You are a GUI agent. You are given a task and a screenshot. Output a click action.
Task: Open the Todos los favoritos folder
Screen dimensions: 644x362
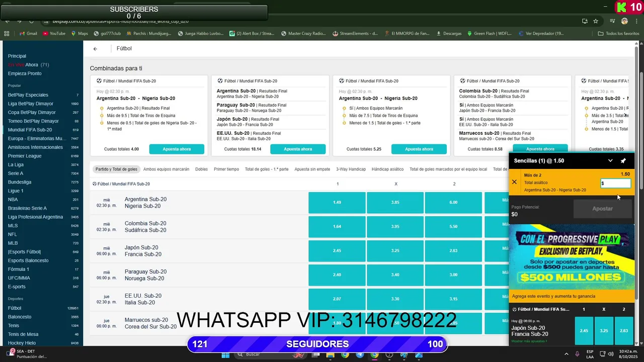click(x=618, y=34)
